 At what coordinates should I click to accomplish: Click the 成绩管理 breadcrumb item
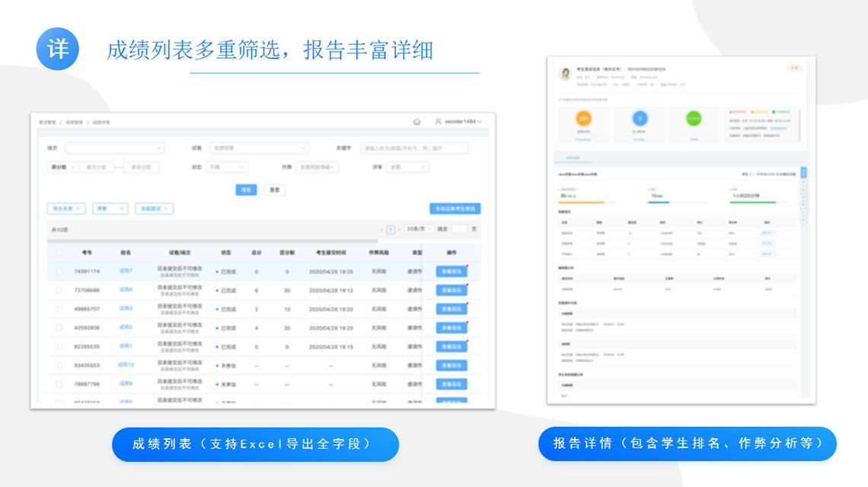tap(73, 122)
